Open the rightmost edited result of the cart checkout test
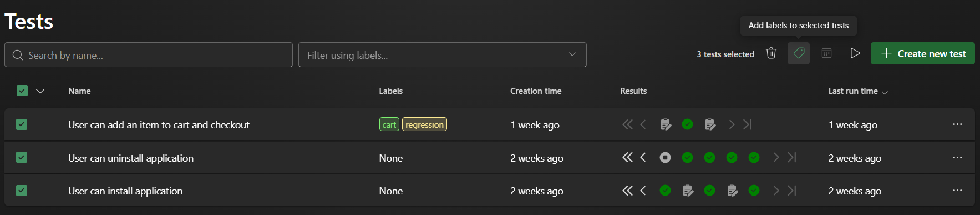Image resolution: width=980 pixels, height=215 pixels. click(x=710, y=124)
